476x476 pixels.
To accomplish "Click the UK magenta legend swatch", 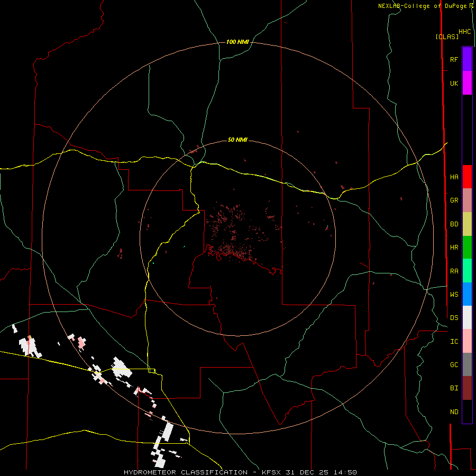I will pos(467,83).
